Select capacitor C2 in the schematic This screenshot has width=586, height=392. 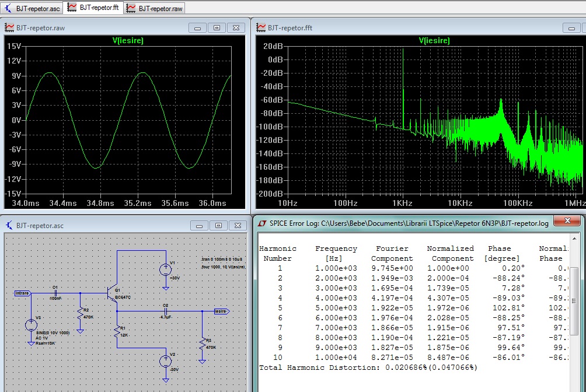pos(166,311)
